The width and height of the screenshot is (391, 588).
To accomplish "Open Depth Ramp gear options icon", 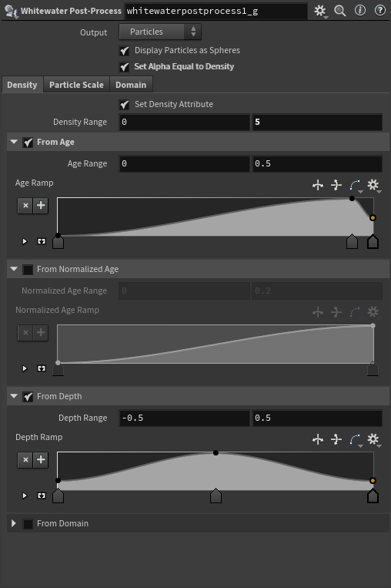I will click(373, 439).
